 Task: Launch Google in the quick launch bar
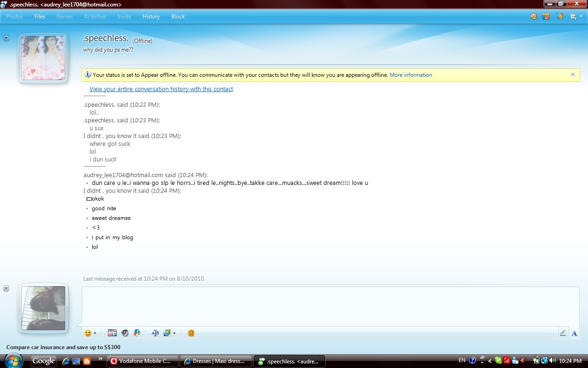tap(44, 361)
